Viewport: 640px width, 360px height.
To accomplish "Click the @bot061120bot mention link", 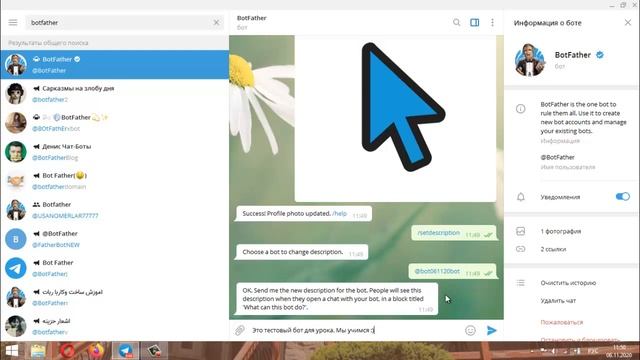I will [437, 271].
